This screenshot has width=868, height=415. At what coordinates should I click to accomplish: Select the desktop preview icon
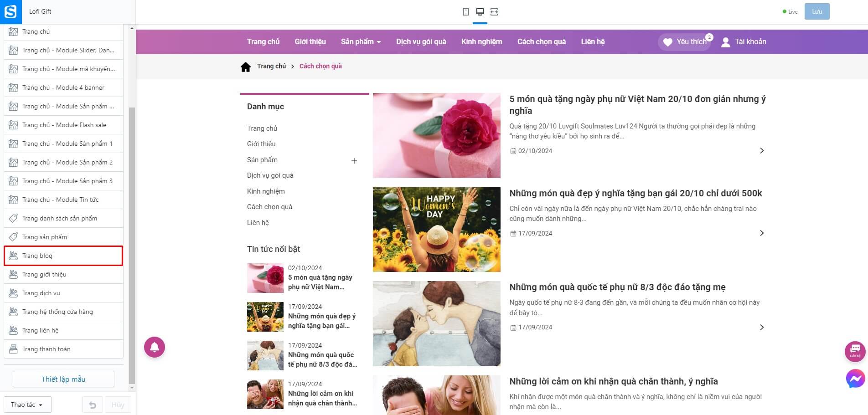pyautogui.click(x=480, y=12)
